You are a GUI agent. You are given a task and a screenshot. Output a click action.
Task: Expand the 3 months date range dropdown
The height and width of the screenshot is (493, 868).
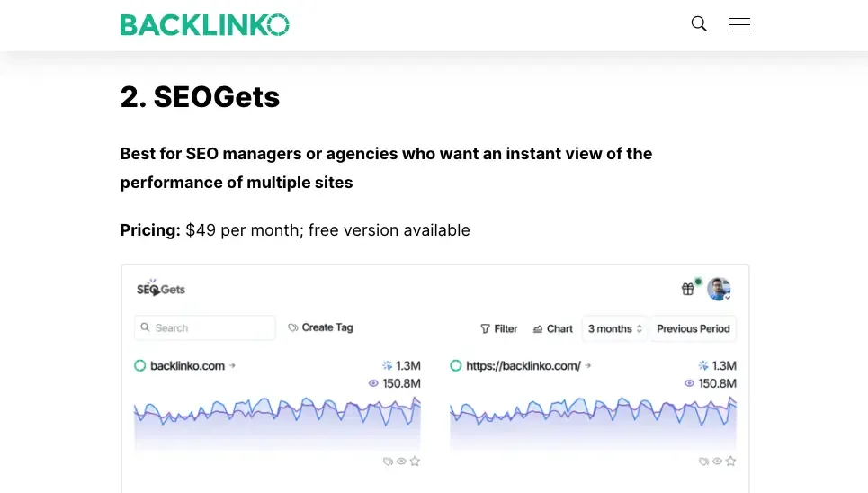point(615,329)
